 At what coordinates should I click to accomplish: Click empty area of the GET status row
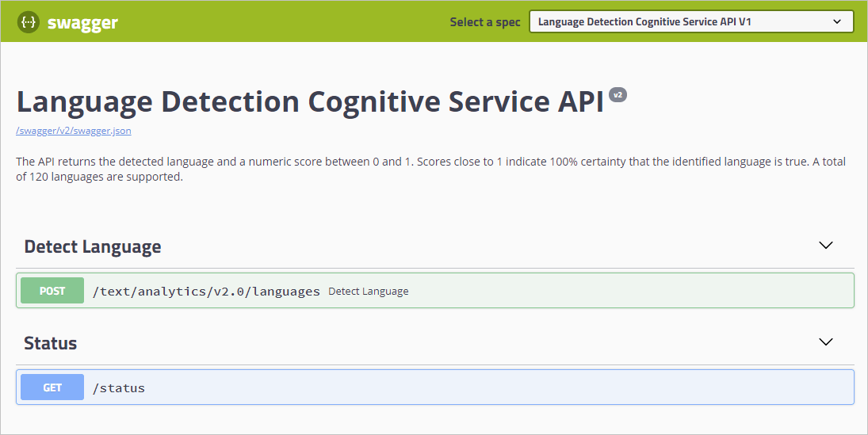(x=499, y=387)
